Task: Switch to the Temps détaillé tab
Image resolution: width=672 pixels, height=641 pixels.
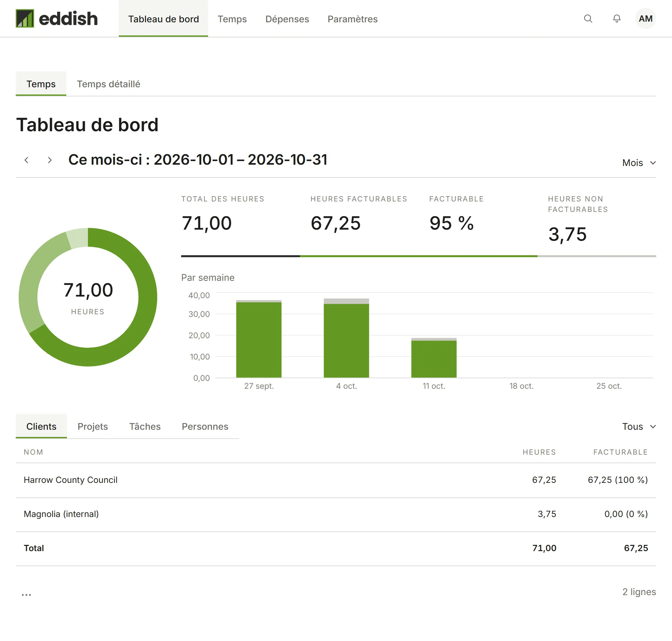Action: point(108,84)
